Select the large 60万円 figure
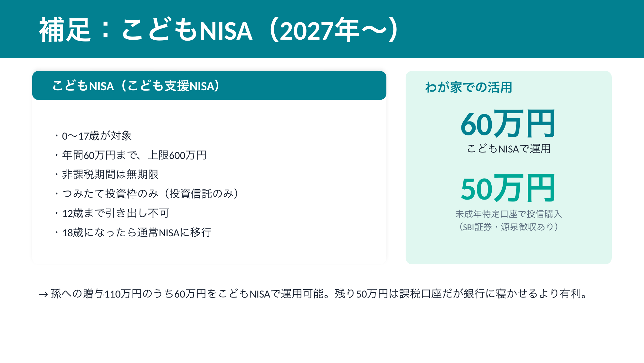This screenshot has width=644, height=363. tap(508, 124)
